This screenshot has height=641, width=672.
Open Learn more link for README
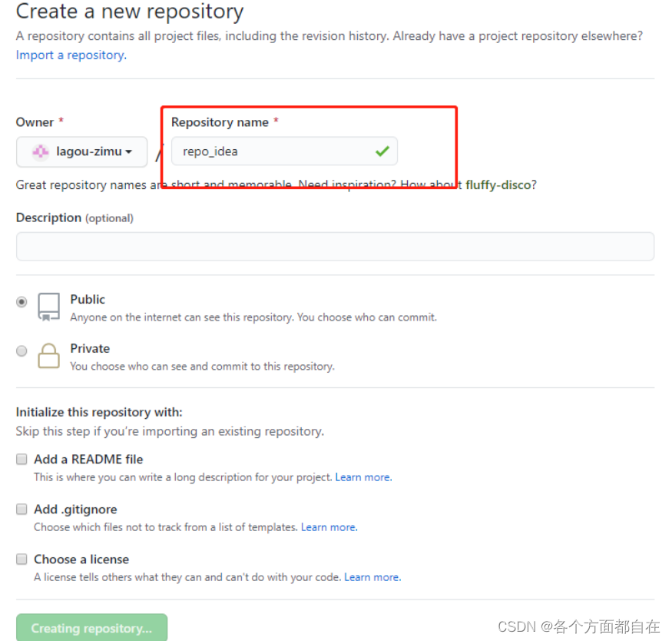point(363,477)
